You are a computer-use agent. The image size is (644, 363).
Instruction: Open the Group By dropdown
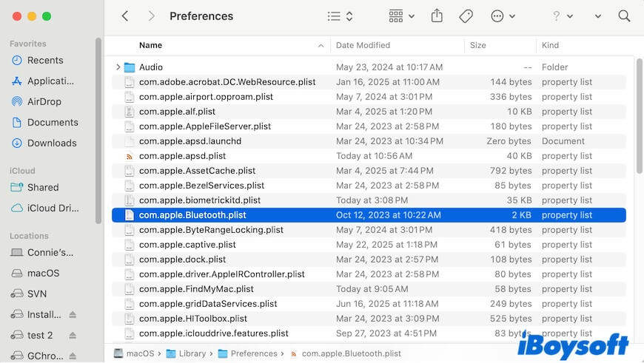402,16
